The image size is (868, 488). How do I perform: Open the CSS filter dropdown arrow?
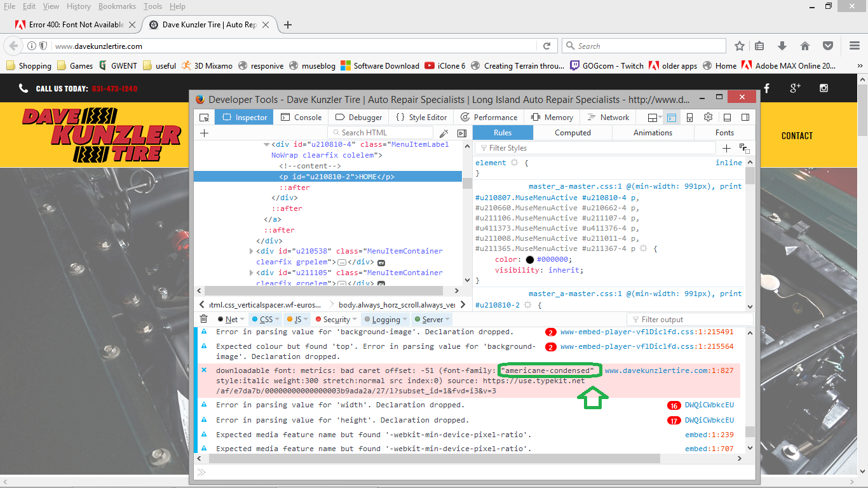(278, 320)
